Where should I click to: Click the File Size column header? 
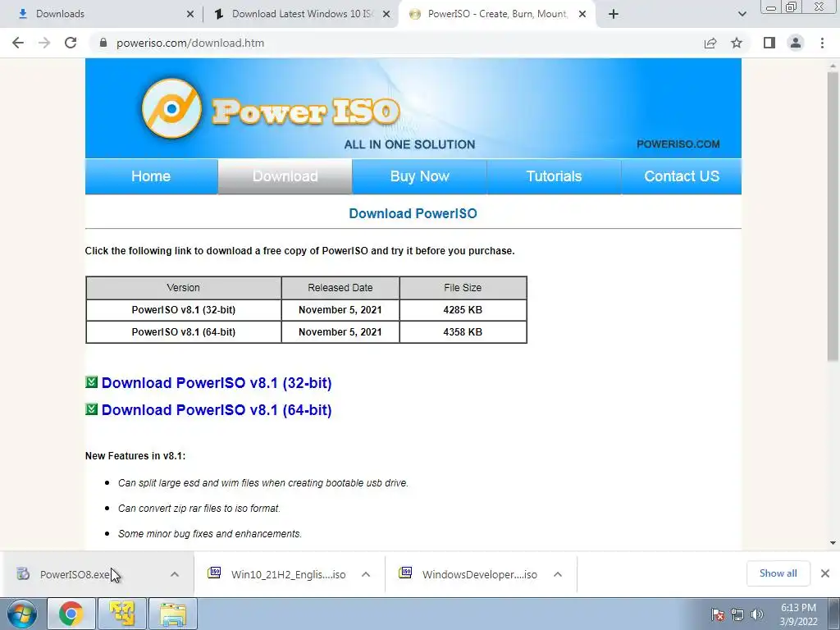click(x=463, y=288)
